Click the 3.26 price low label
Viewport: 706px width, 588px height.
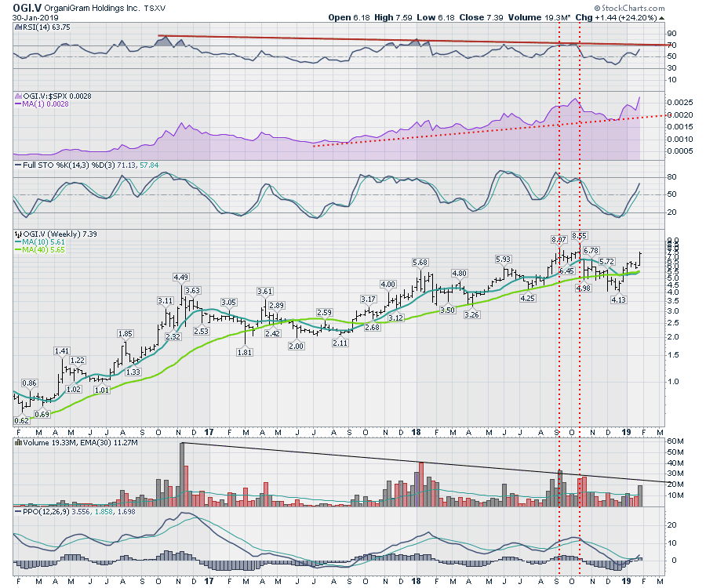[x=471, y=315]
